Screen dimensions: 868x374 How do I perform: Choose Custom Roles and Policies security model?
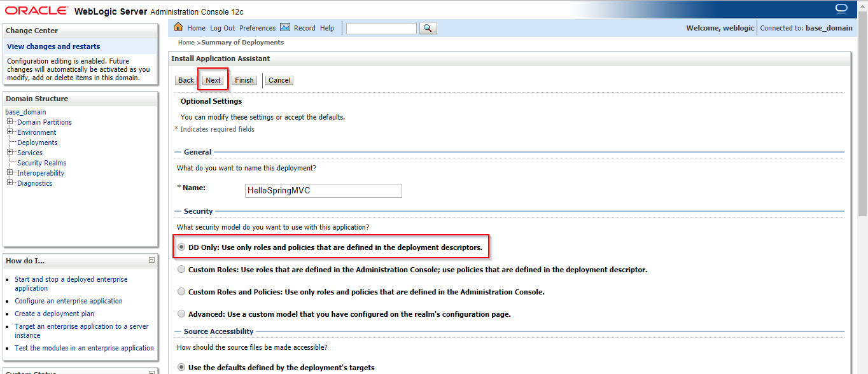click(181, 291)
